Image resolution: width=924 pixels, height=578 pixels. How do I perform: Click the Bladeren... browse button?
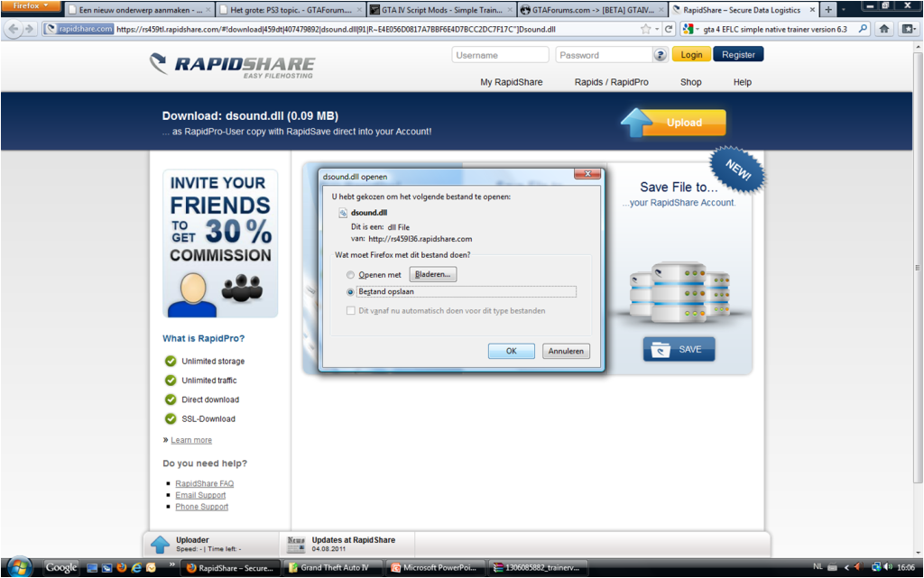point(433,275)
